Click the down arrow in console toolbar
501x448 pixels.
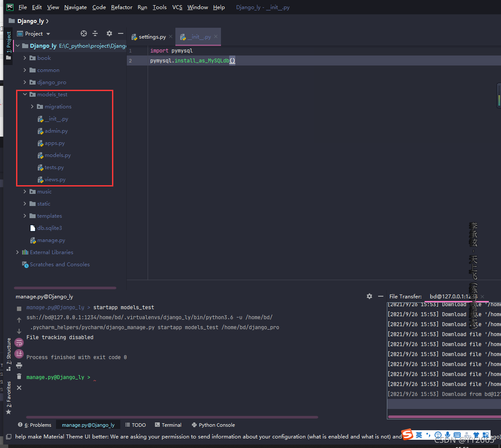19,331
